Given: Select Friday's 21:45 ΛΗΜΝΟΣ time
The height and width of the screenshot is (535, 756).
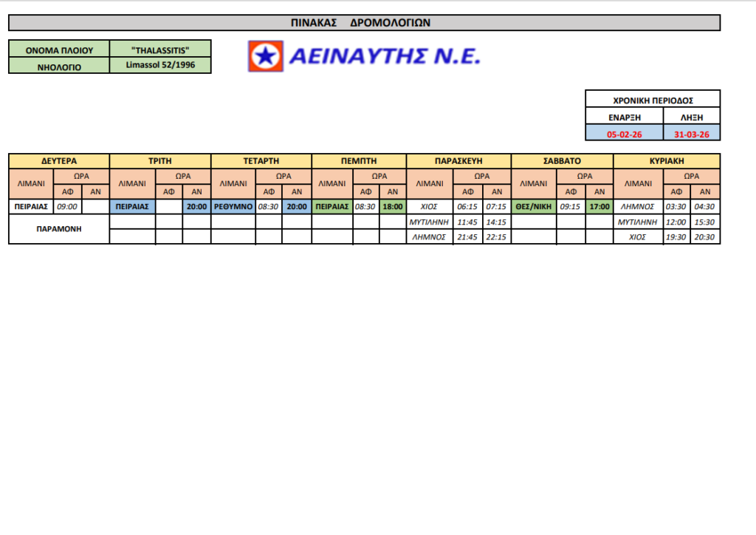Looking at the screenshot, I should tap(467, 237).
